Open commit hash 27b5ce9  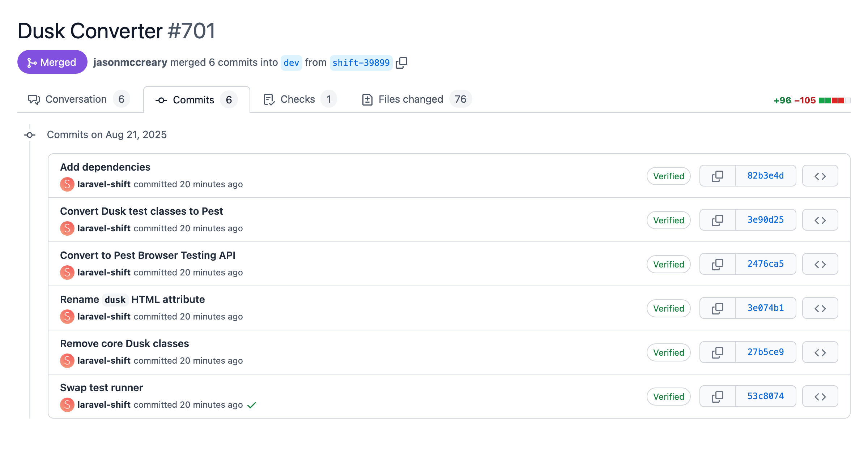coord(766,352)
